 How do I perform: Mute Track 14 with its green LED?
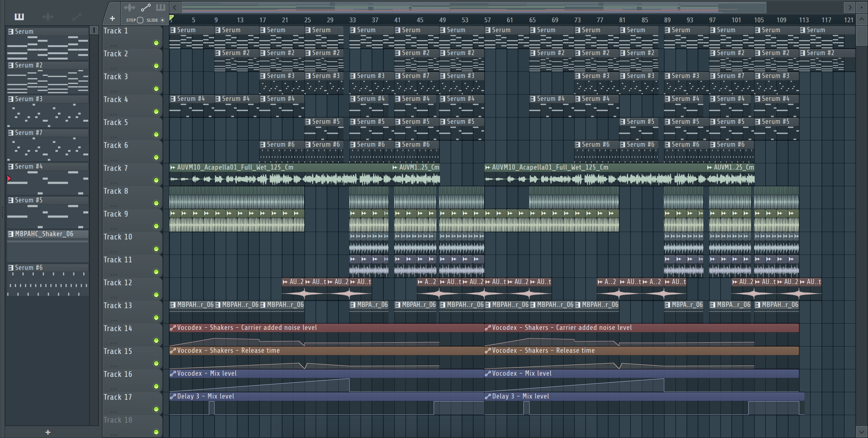(156, 340)
